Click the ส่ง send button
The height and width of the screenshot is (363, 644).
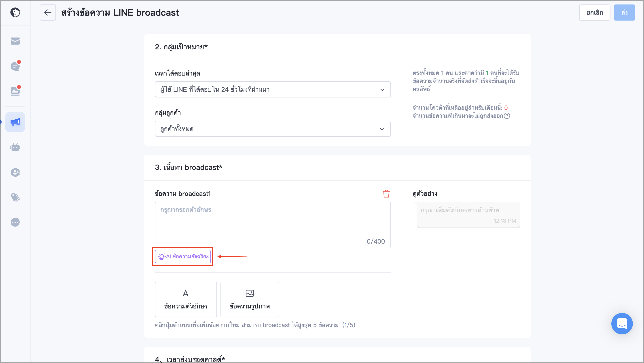[x=624, y=13]
